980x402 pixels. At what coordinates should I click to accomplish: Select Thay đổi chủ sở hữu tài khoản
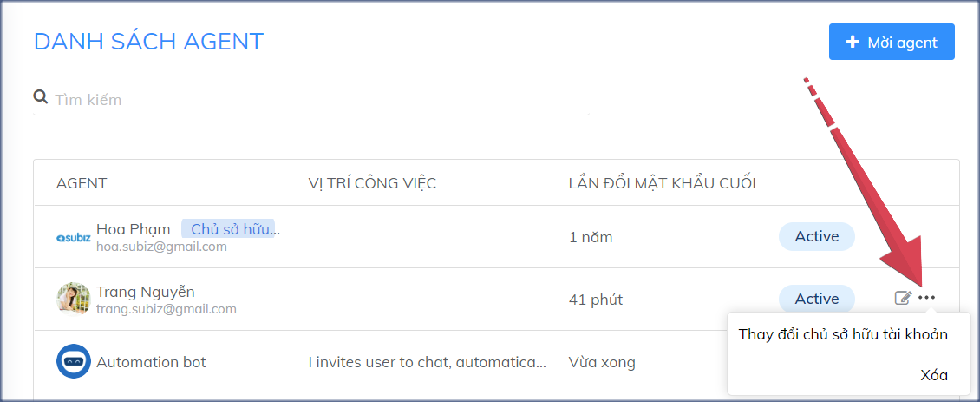click(843, 334)
